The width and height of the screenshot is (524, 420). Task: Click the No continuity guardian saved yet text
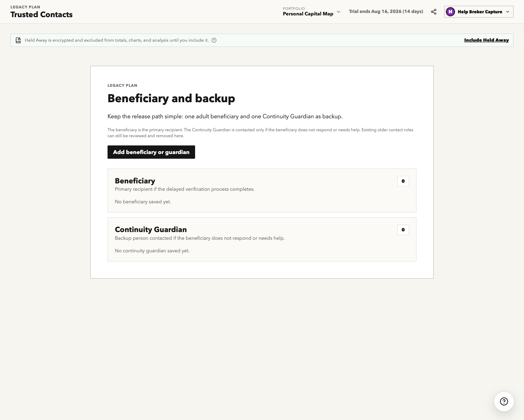[152, 251]
